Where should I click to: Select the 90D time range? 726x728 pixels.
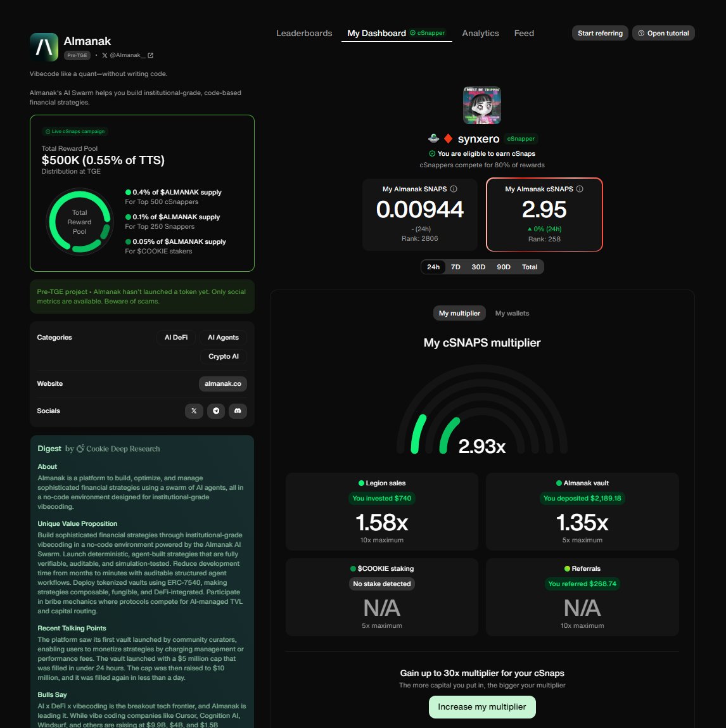click(x=504, y=267)
